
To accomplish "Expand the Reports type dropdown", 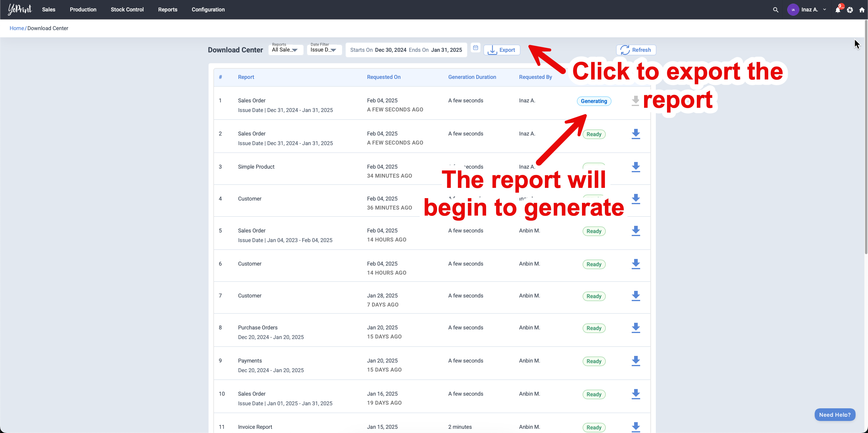I will point(285,50).
